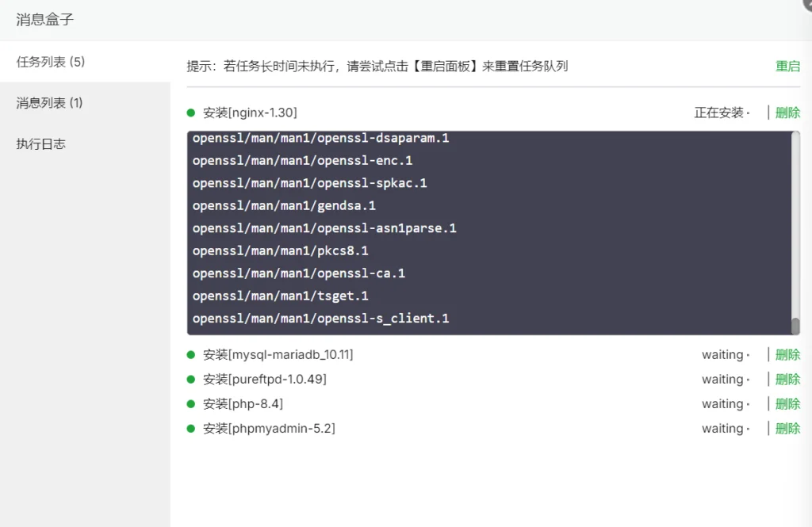Select the 安装[php-8.4] task label

[243, 404]
